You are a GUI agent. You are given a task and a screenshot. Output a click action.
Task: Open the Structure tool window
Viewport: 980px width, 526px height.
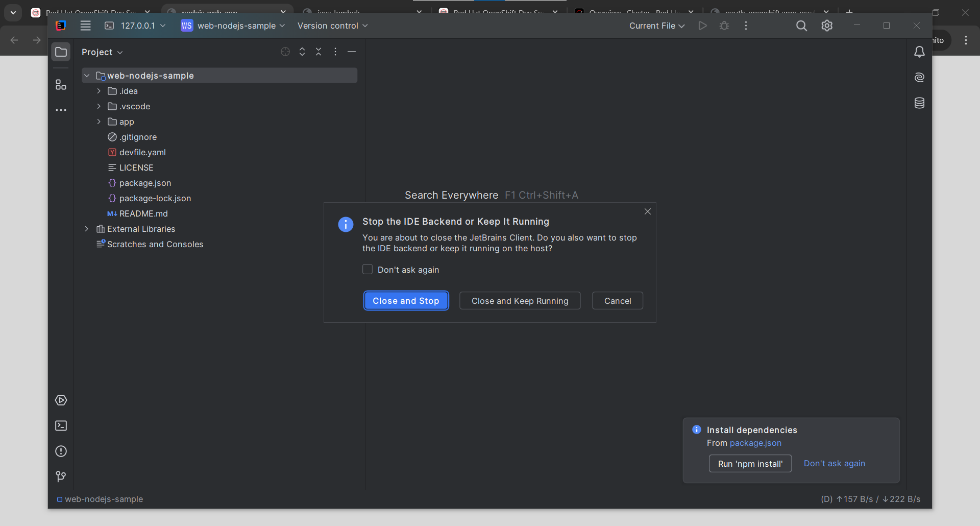[x=61, y=85]
